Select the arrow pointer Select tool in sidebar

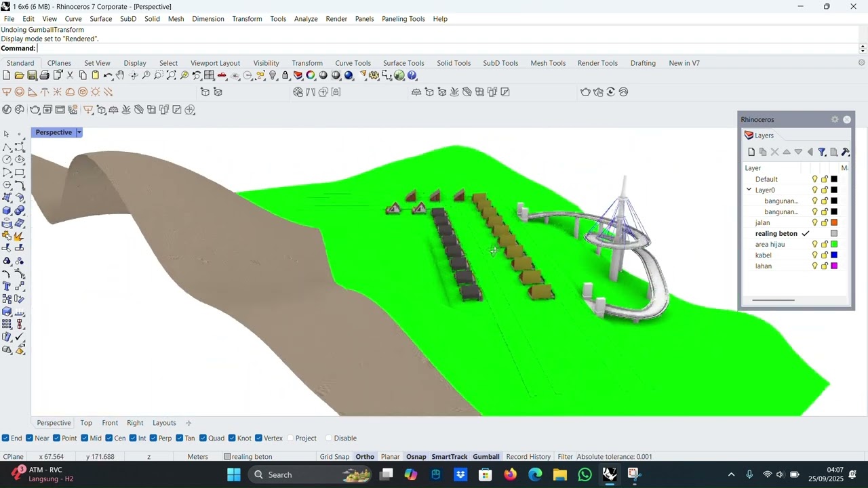7,134
